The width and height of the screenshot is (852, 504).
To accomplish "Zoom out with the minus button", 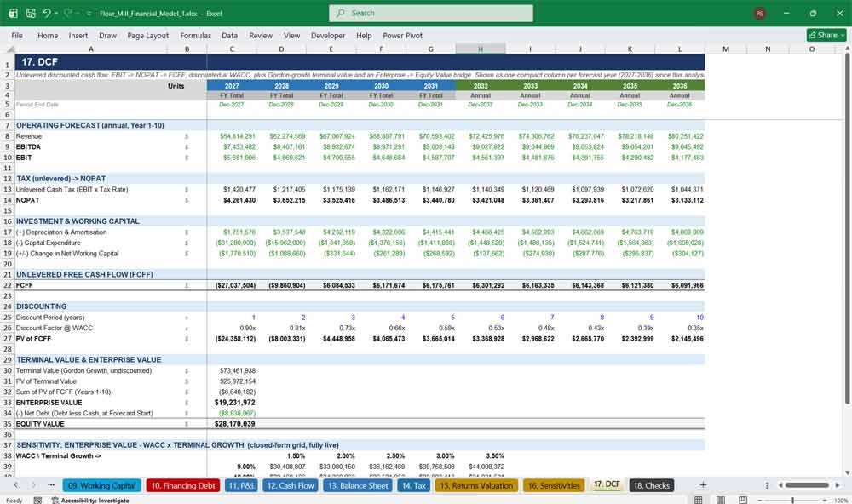I will pyautogui.click(x=760, y=501).
